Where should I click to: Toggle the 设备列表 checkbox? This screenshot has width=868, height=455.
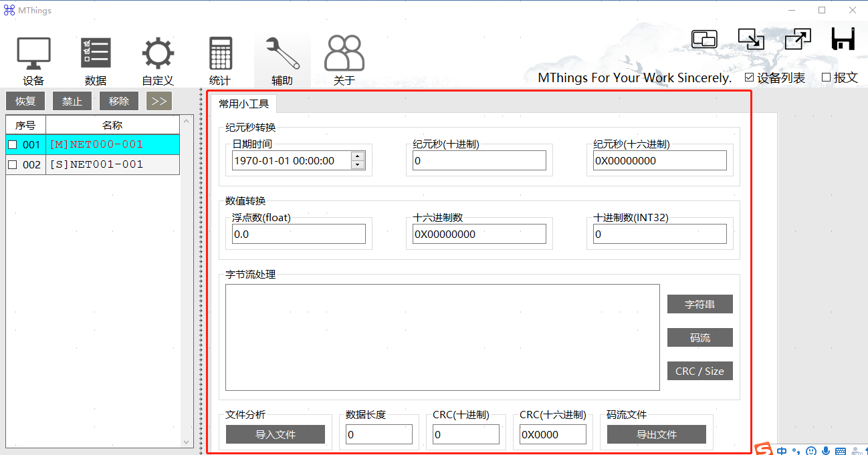pos(749,78)
